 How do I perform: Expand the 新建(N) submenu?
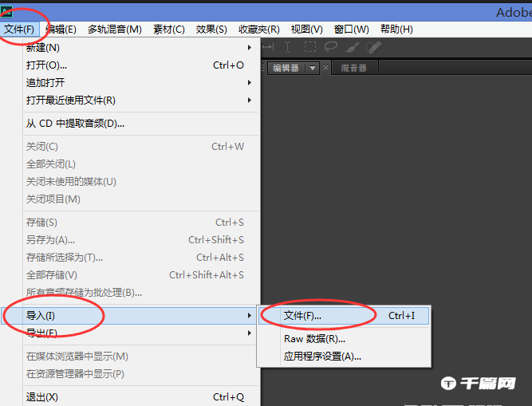coord(140,48)
